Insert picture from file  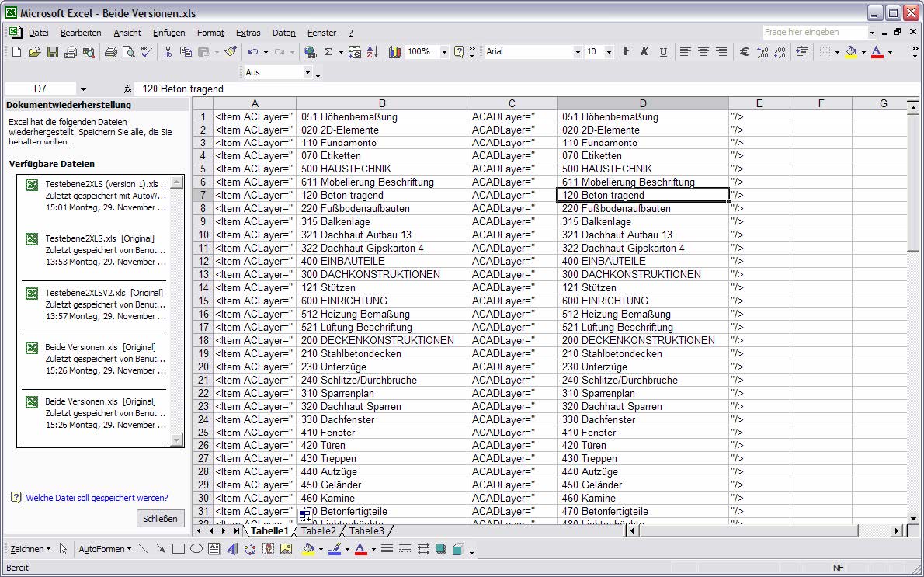pos(287,549)
